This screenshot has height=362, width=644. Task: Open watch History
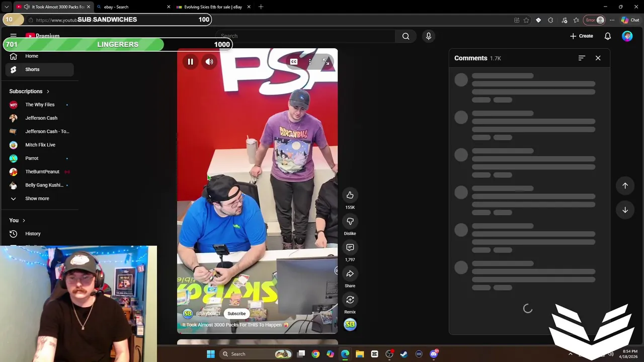[39, 234]
